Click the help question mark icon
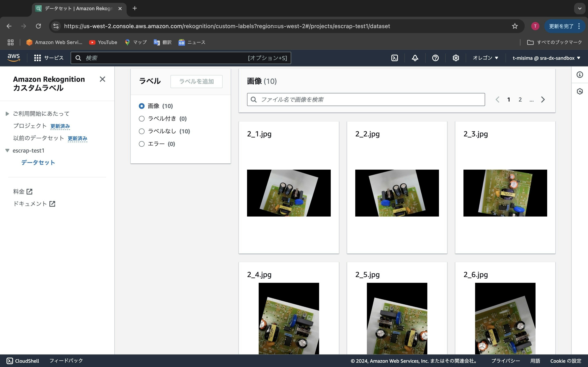This screenshot has width=588, height=367. [x=435, y=58]
